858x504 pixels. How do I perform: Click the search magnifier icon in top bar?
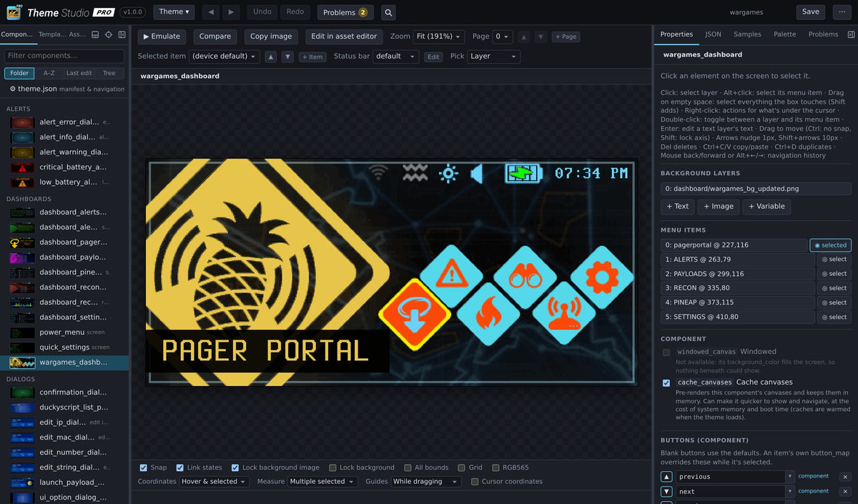388,12
